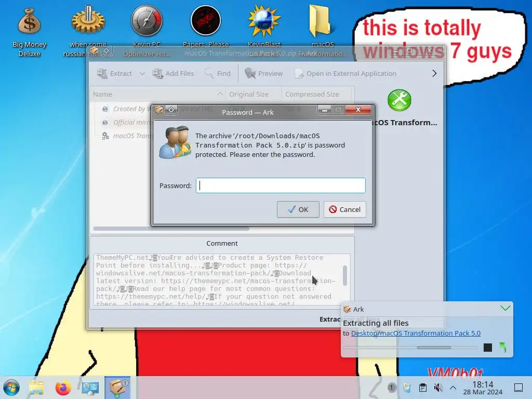Click the tray icon next to the notifications counter

pos(407,388)
